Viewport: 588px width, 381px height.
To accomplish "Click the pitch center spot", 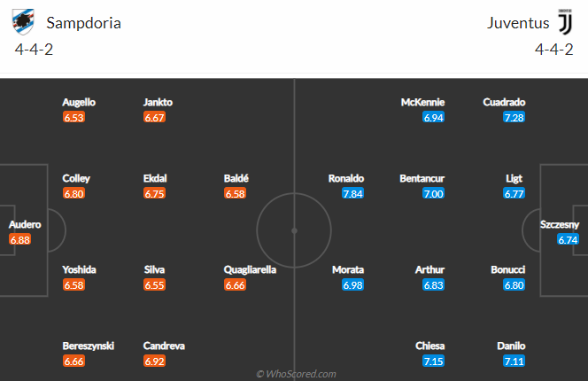I will [294, 230].
